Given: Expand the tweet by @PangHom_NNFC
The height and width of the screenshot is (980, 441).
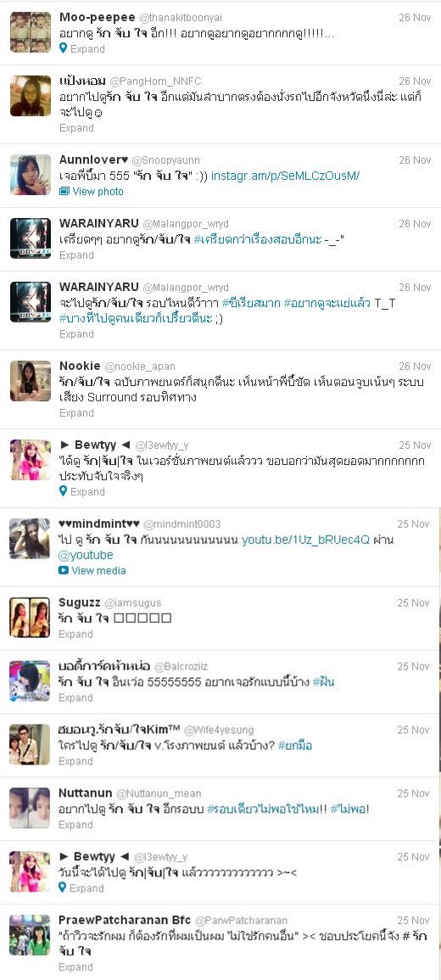Looking at the screenshot, I should [76, 127].
